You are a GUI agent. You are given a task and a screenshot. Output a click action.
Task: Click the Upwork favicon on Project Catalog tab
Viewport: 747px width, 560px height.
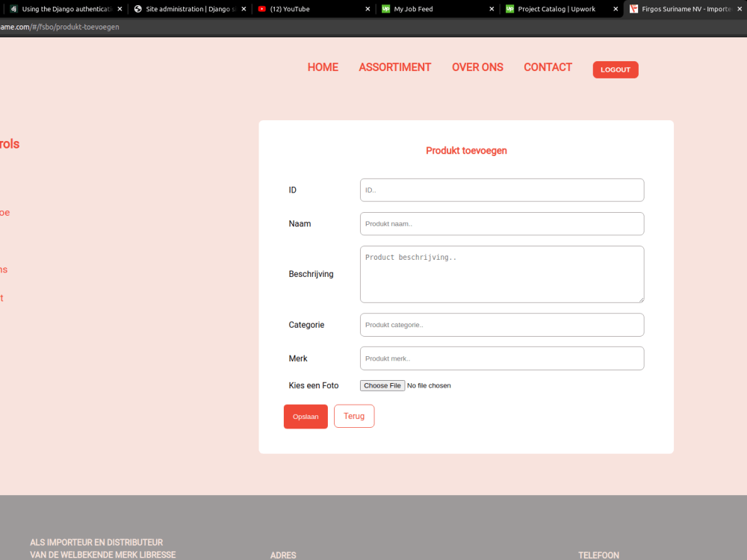click(x=509, y=9)
